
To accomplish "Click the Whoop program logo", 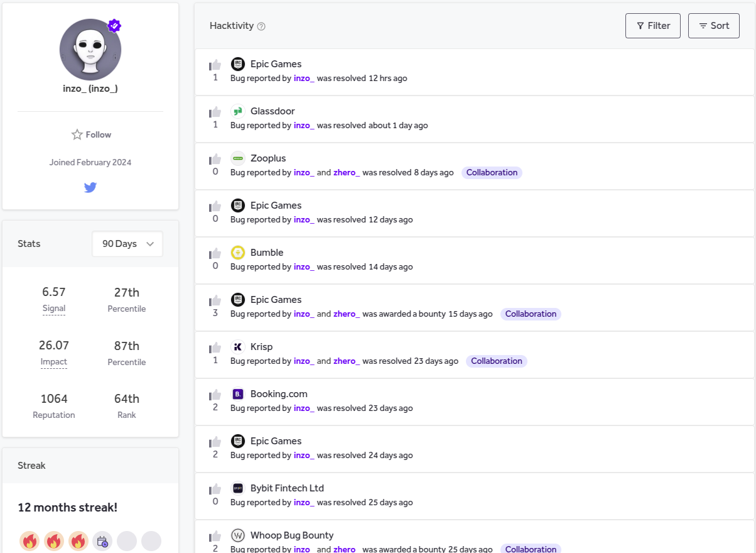I will pyautogui.click(x=237, y=535).
